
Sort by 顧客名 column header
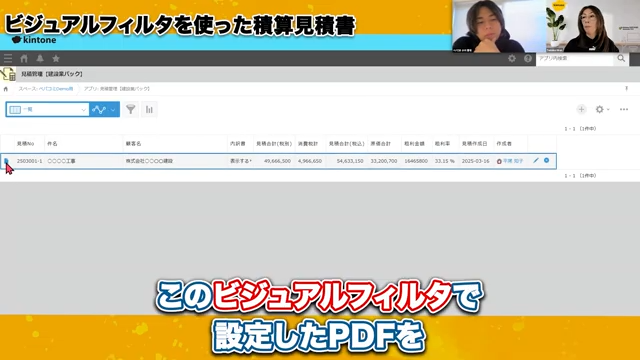tap(133, 144)
